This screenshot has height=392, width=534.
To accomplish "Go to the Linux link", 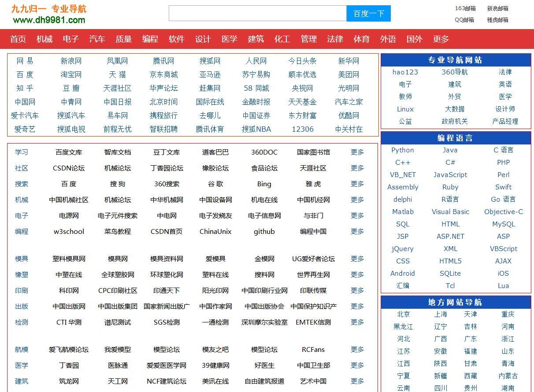I will pyautogui.click(x=405, y=109).
